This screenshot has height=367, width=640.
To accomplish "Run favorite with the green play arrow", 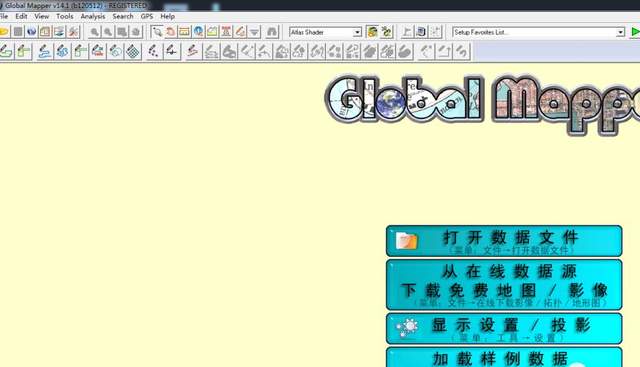I will pos(635,32).
